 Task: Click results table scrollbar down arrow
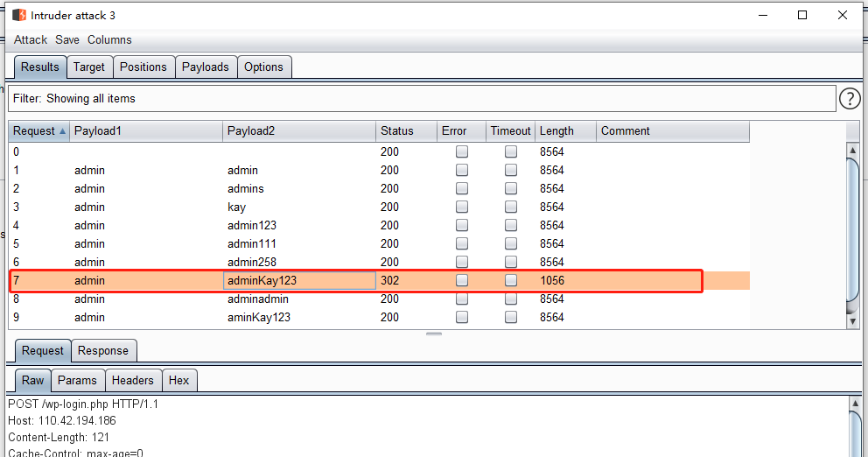(852, 321)
